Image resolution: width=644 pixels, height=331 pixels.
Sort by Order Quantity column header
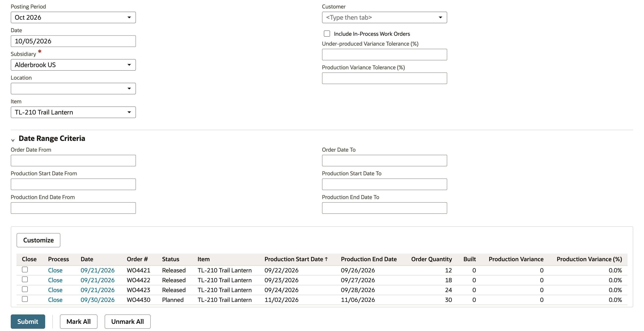432,259
